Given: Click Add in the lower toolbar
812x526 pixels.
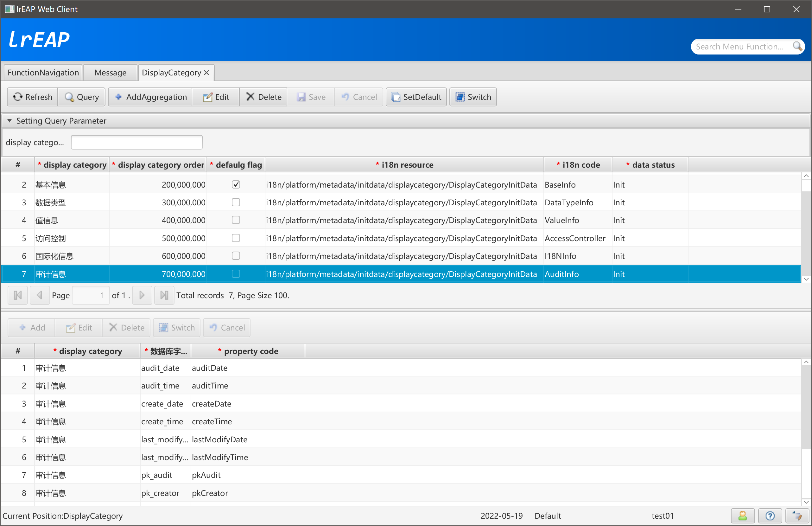Looking at the screenshot, I should point(31,328).
